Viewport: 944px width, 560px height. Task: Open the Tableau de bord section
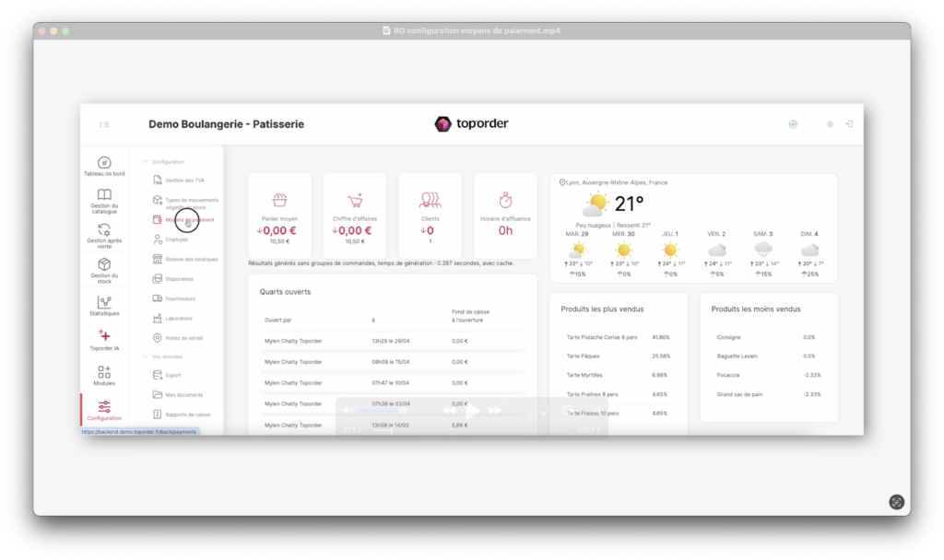[x=104, y=166]
